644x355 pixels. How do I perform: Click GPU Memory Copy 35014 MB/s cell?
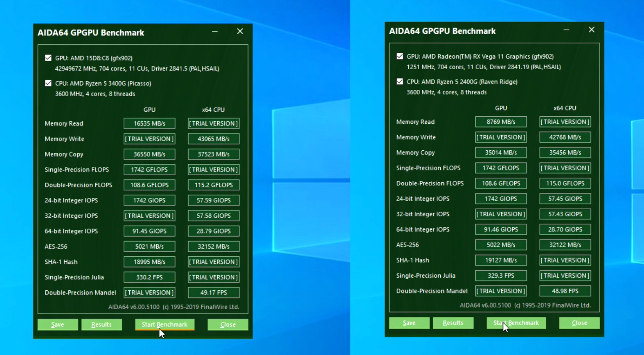tap(501, 153)
